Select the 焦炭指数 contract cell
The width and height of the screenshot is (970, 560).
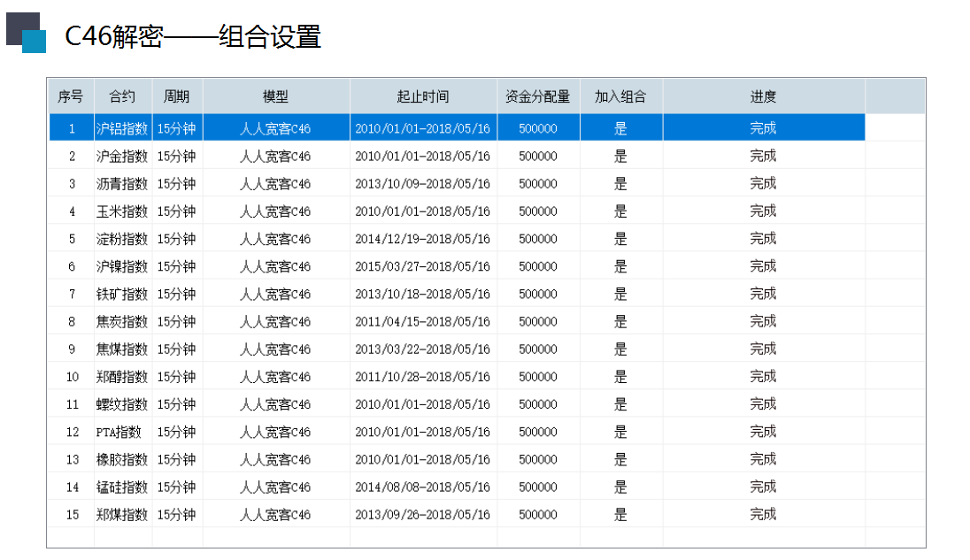point(122,321)
